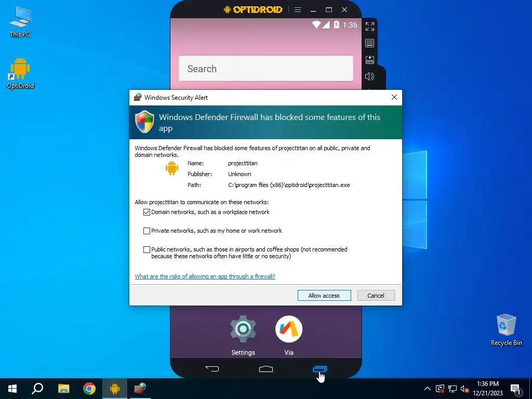This screenshot has width=532, height=399.
Task: Tap the Android home navigation button
Action: coord(265,369)
